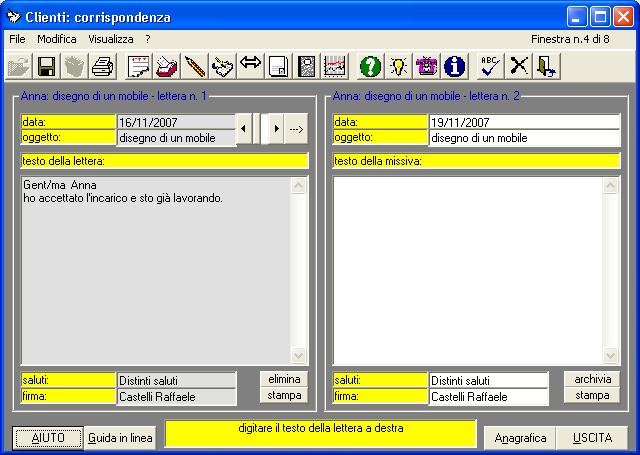The image size is (640, 455).
Task: Click the 'archivia' button
Action: pyautogui.click(x=591, y=379)
